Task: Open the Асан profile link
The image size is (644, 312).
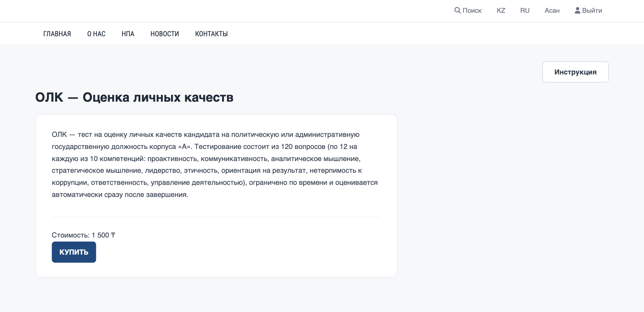Action: tap(552, 10)
